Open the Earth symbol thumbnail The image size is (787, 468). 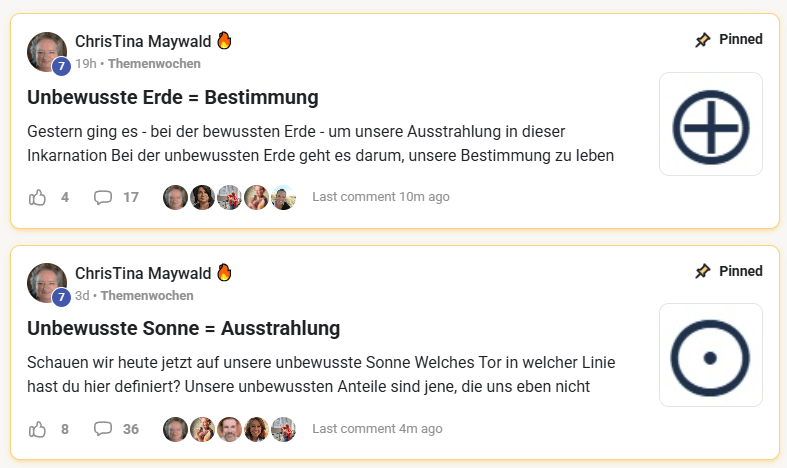(710, 124)
